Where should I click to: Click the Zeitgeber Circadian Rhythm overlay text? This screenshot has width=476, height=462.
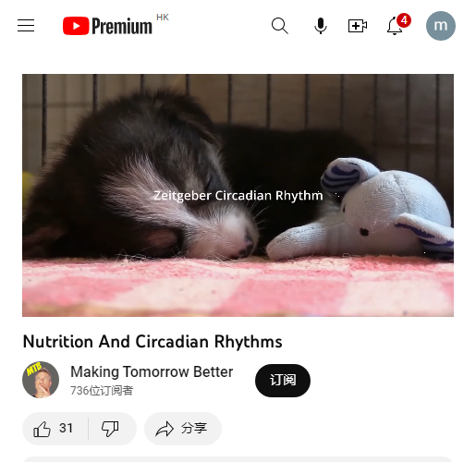point(238,196)
